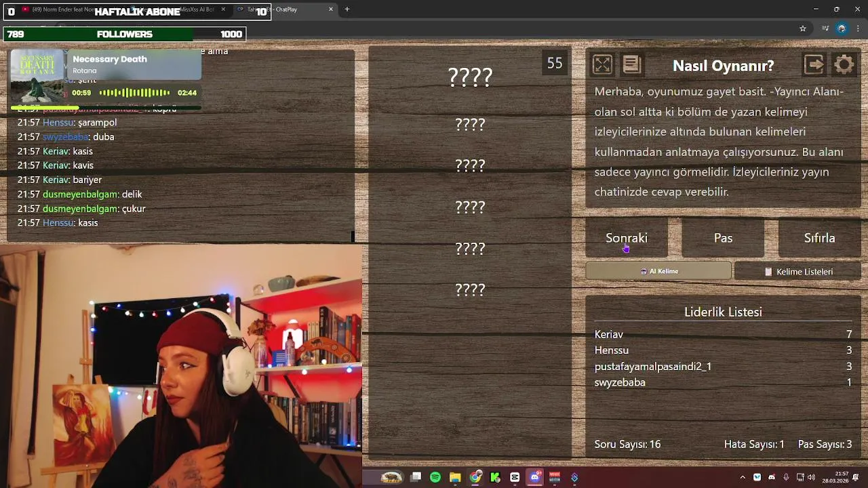Open Chrome media controls icon
This screenshot has height=488, width=868.
pos(825,28)
